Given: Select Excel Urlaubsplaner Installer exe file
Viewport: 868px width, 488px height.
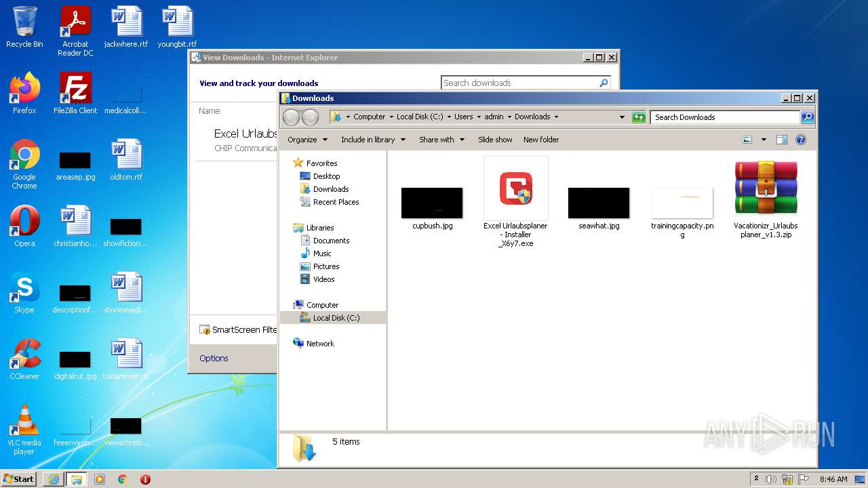Looking at the screenshot, I should click(x=515, y=202).
